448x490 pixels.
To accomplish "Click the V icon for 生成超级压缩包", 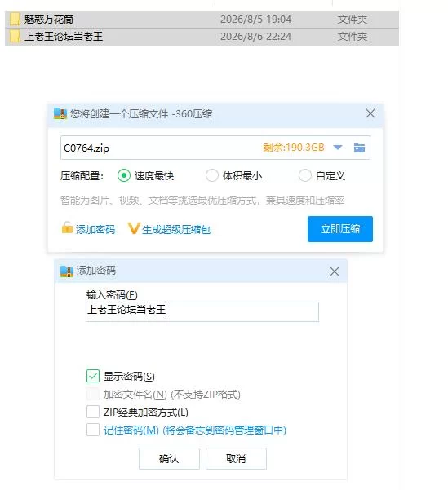I will [x=134, y=228].
